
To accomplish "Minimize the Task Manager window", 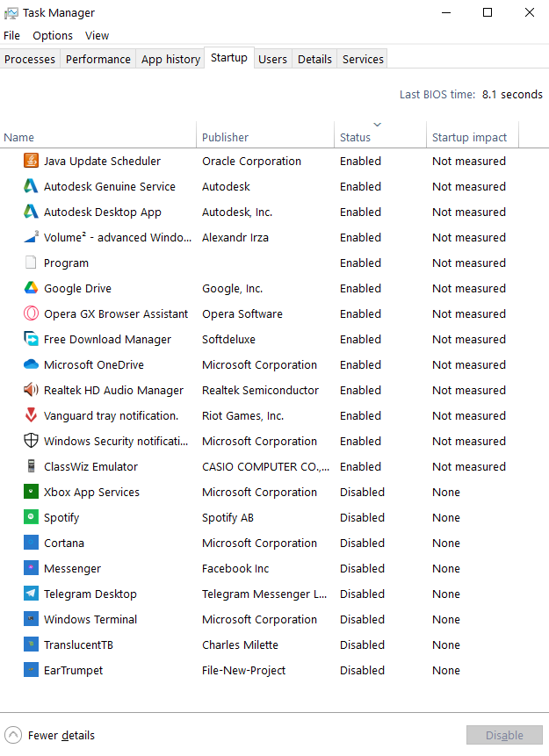I will click(446, 12).
